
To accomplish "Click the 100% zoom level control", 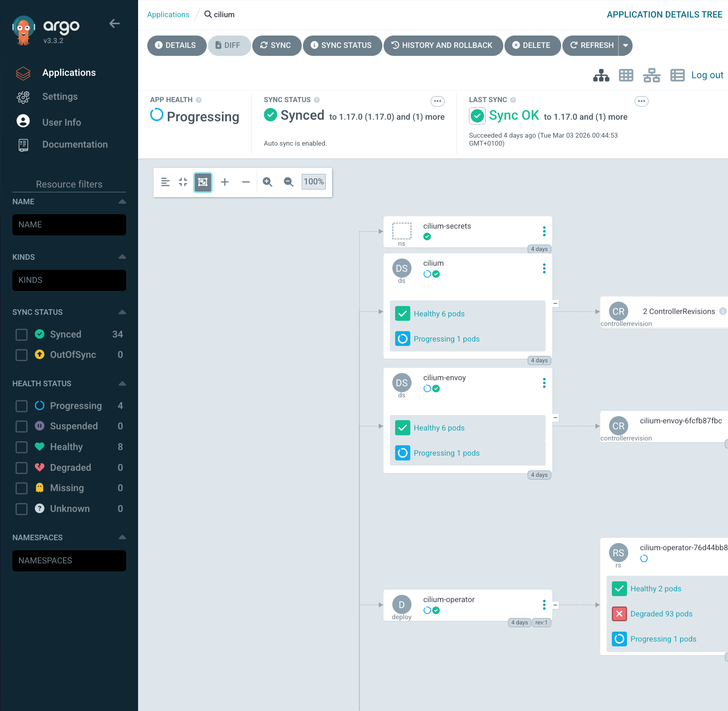I will [314, 182].
